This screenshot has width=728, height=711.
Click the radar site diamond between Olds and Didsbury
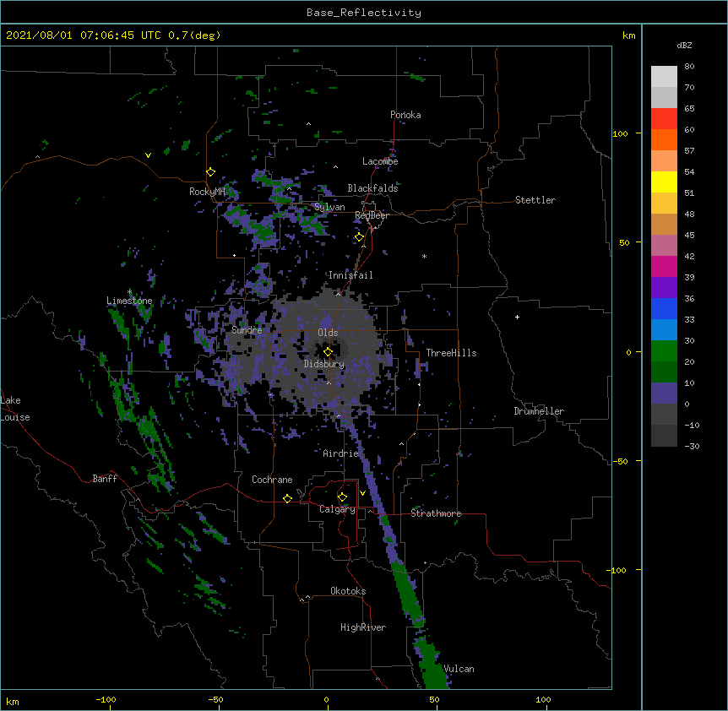(x=328, y=351)
